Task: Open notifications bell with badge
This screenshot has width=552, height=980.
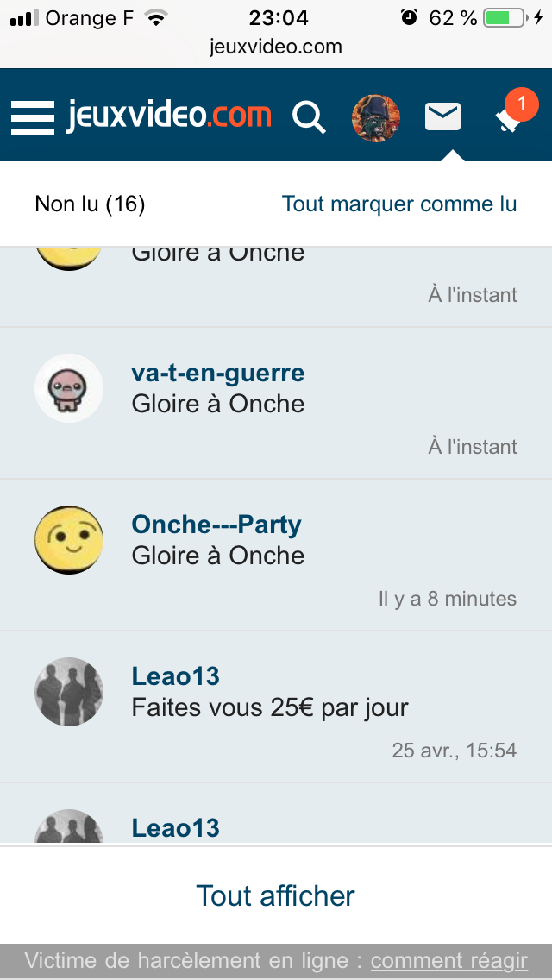Action: pos(511,116)
